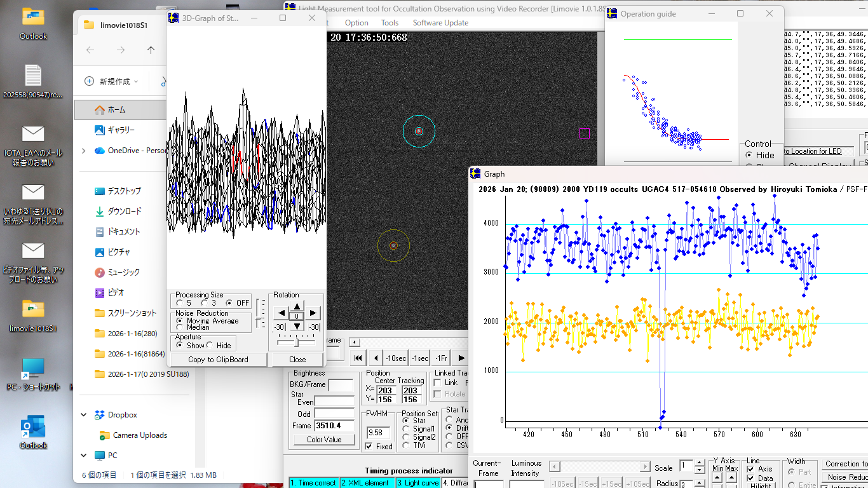Uncheck the Fixed FWHM checkbox
The height and width of the screenshot is (488, 868).
coord(369,447)
